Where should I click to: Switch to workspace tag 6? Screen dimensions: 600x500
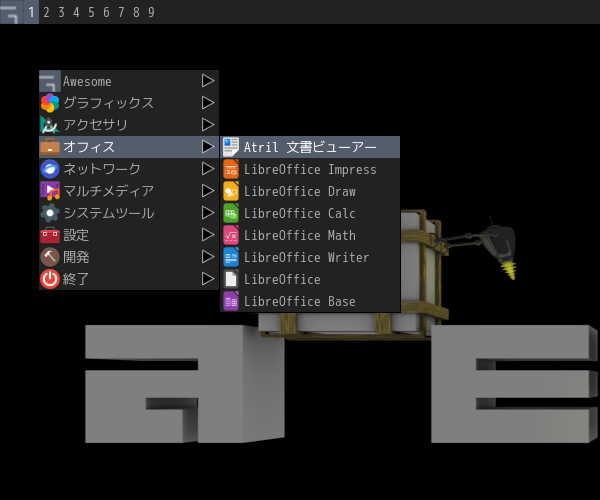[x=106, y=12]
